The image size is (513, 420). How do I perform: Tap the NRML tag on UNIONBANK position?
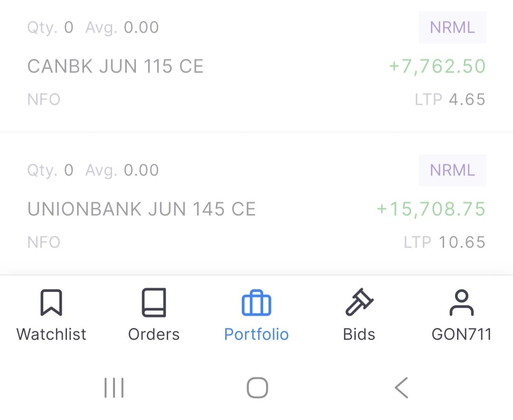point(453,170)
